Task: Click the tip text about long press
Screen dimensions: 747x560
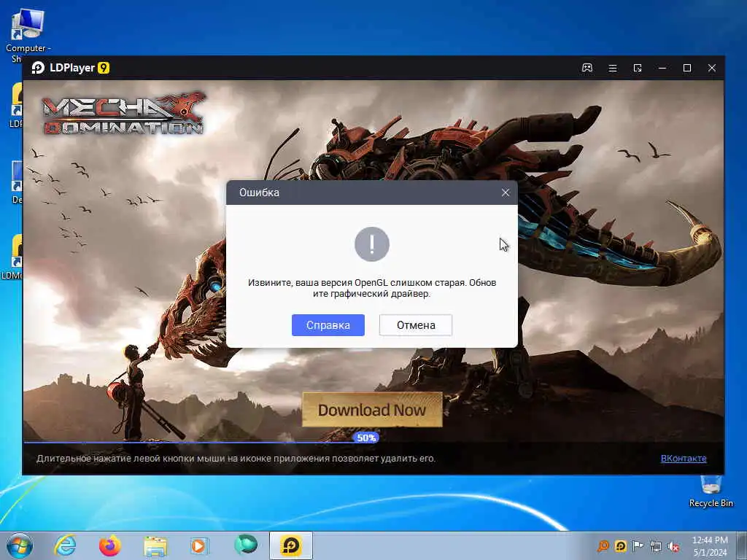Action: 236,459
